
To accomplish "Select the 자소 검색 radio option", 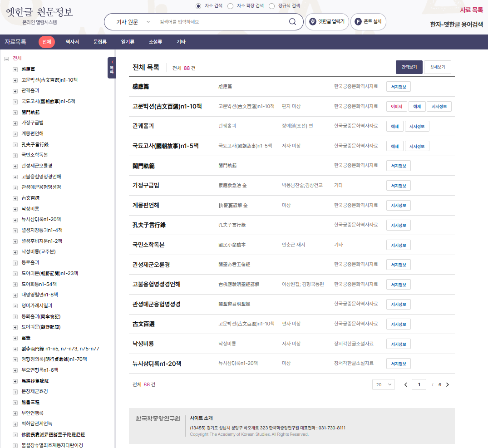I will [x=198, y=6].
